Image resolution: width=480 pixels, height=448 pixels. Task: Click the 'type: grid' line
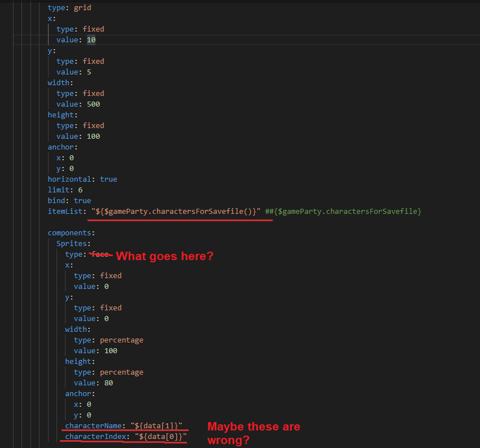point(69,8)
